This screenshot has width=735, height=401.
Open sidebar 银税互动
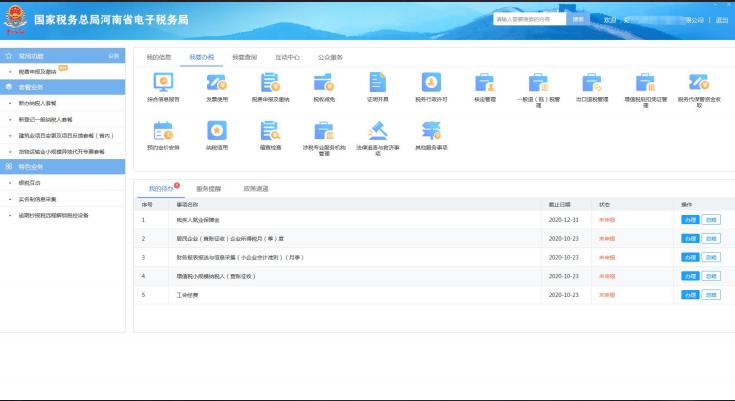[30, 183]
